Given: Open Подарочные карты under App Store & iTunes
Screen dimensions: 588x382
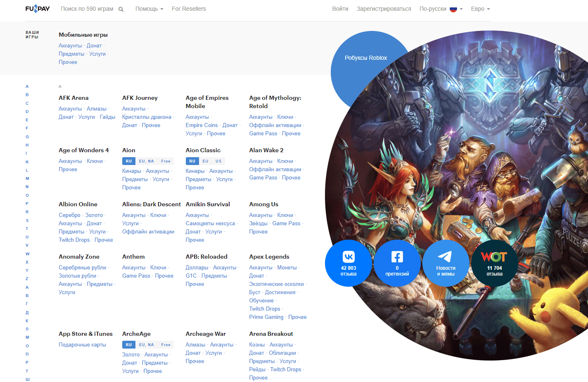Looking at the screenshot, I should click(x=83, y=345).
